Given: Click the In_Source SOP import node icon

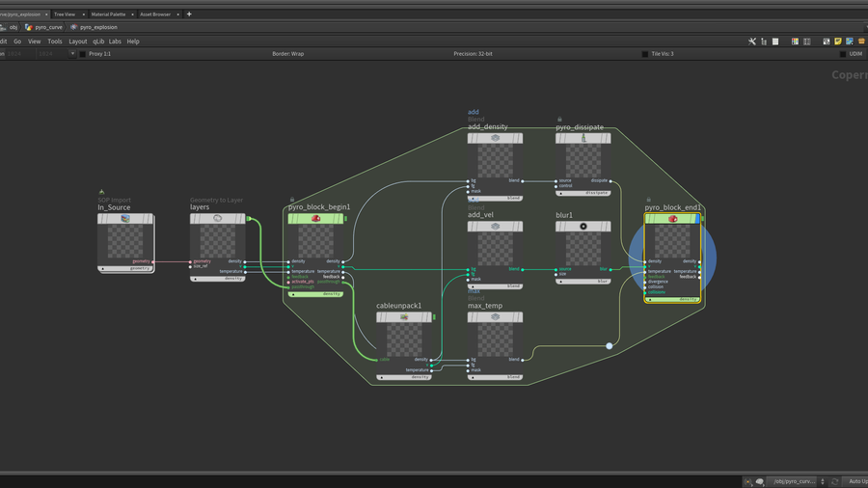Looking at the screenshot, I should 125,219.
